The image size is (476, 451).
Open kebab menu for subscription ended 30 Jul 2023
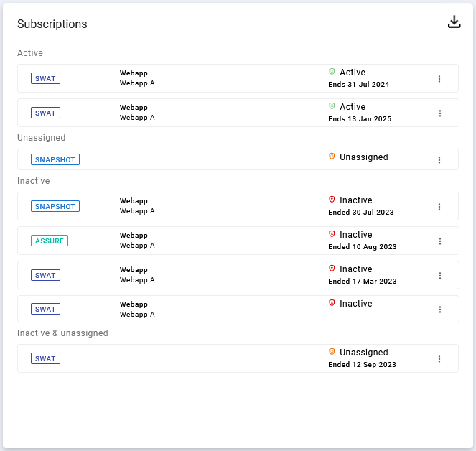[x=439, y=207]
